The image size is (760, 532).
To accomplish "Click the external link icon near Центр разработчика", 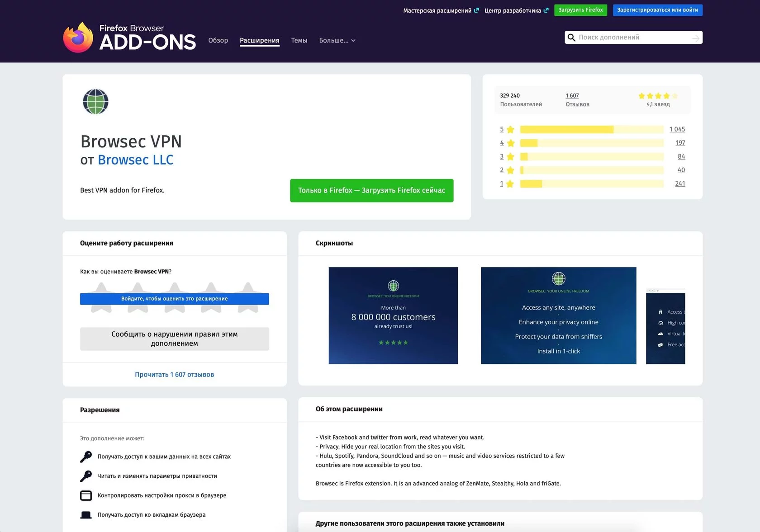I will click(546, 10).
